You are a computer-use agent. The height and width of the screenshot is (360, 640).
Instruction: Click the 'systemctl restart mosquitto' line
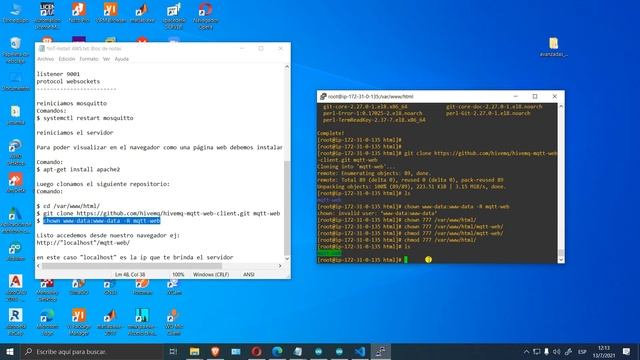pyautogui.click(x=85, y=118)
